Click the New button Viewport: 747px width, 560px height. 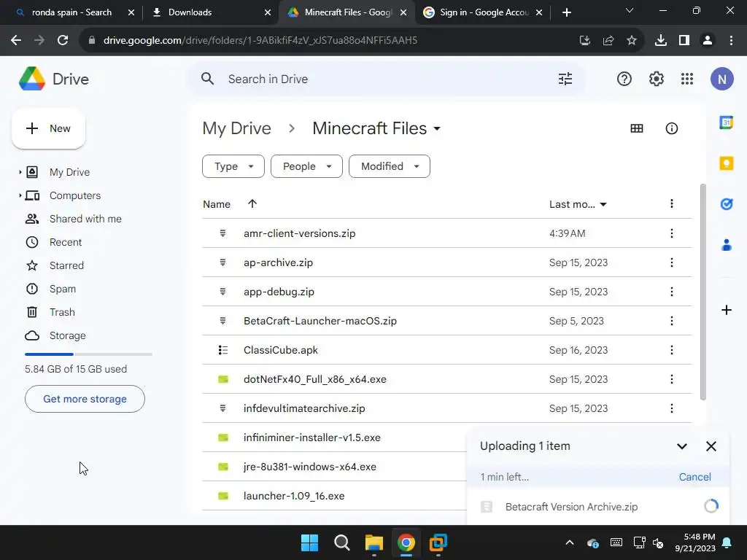tap(49, 128)
